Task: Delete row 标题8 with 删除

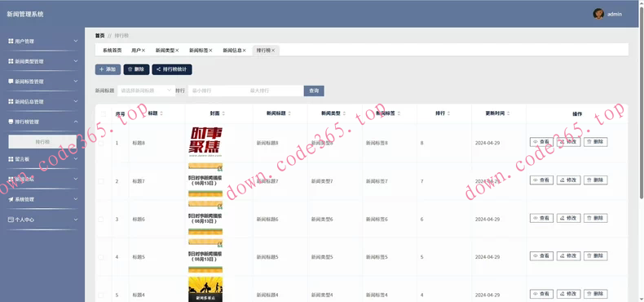Action: click(596, 142)
